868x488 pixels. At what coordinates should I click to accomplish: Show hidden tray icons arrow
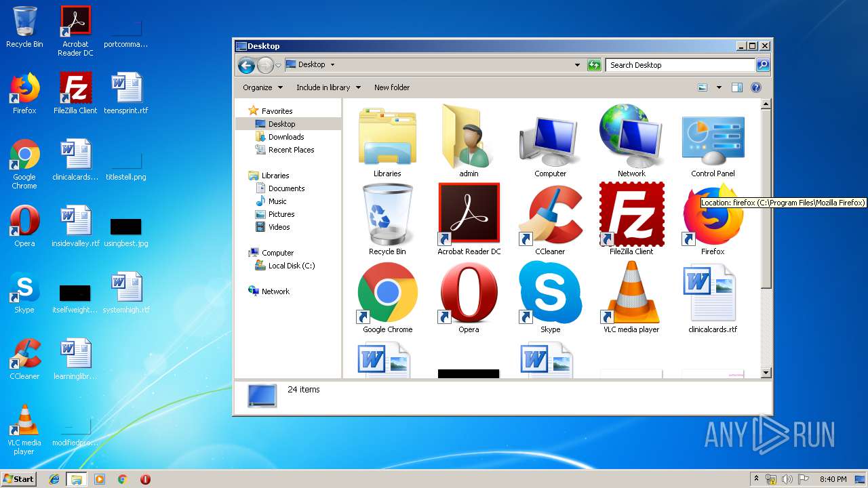(756, 479)
